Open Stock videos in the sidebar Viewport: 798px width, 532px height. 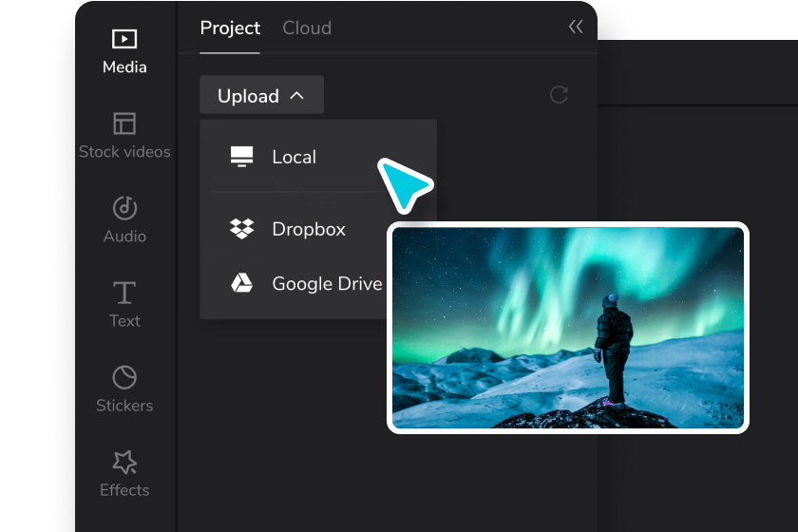pyautogui.click(x=124, y=136)
